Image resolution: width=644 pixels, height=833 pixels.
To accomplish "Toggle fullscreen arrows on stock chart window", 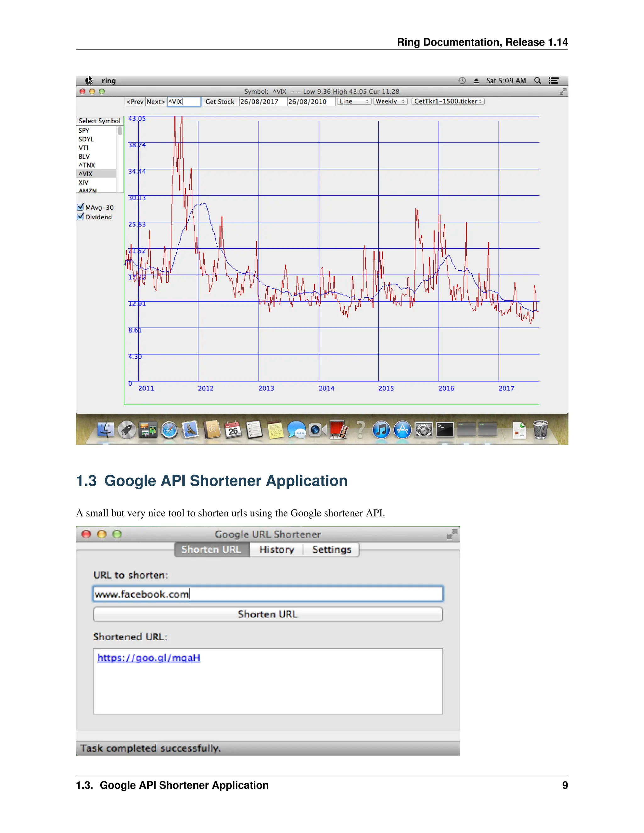I will (x=563, y=91).
